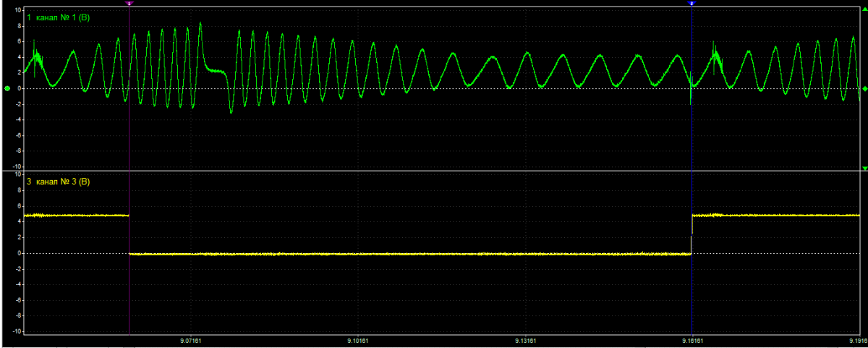Select the green zero-level dot on left edge
The height and width of the screenshot is (348, 868).
pyautogui.click(x=7, y=88)
